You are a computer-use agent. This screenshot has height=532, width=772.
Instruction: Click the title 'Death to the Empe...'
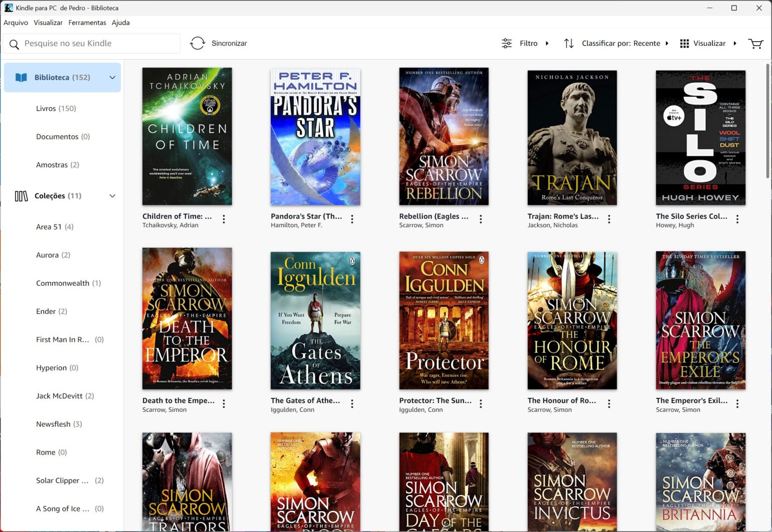point(178,400)
